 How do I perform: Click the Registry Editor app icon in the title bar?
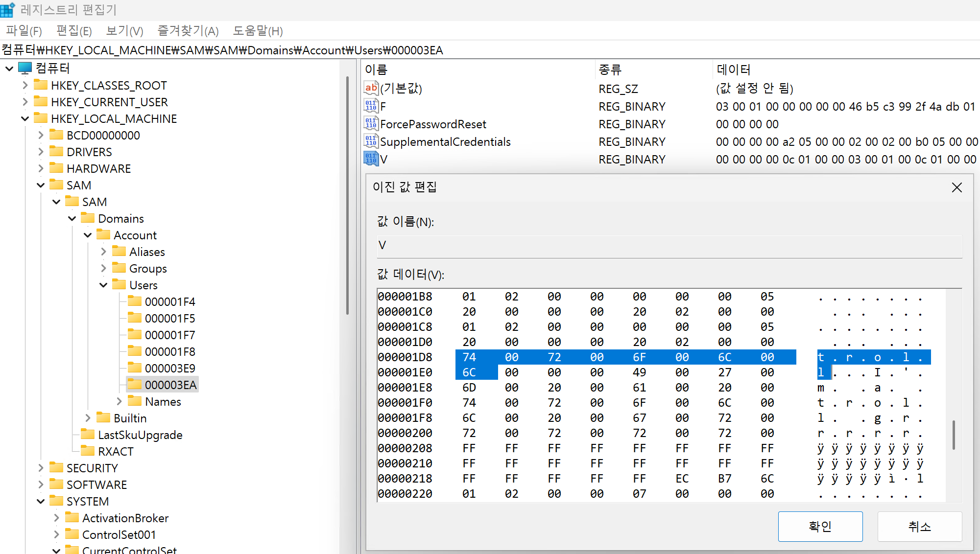click(x=8, y=9)
